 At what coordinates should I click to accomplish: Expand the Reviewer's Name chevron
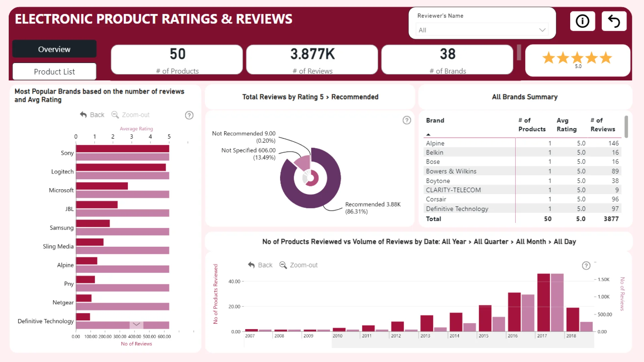pyautogui.click(x=542, y=30)
